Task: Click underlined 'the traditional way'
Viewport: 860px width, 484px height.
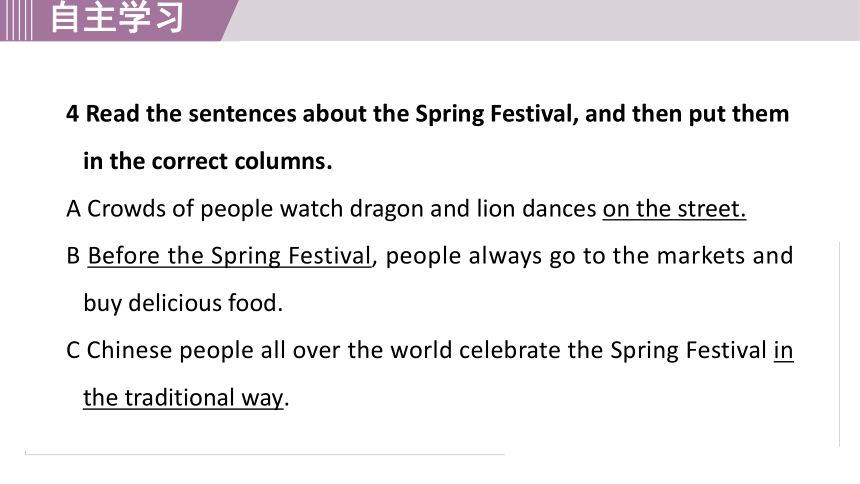Action: (x=184, y=398)
